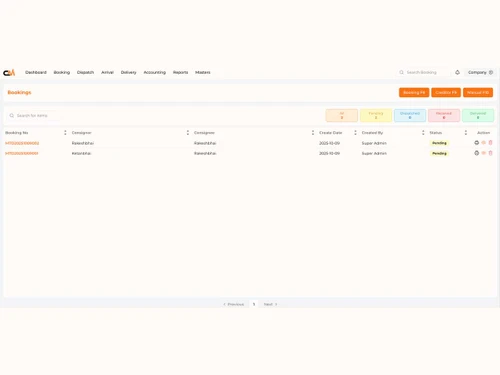This screenshot has height=375, width=500.
Task: Sort by the Booking No column
Action: (65, 133)
